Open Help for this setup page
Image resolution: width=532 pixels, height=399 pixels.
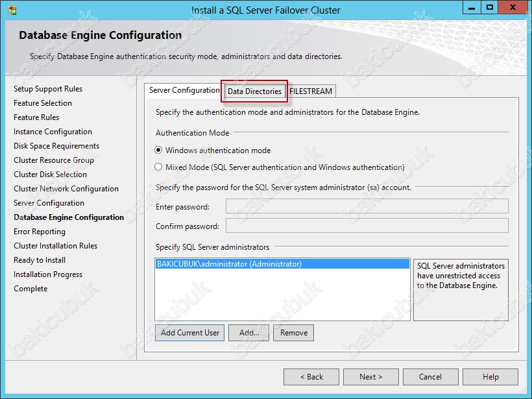pyautogui.click(x=490, y=377)
